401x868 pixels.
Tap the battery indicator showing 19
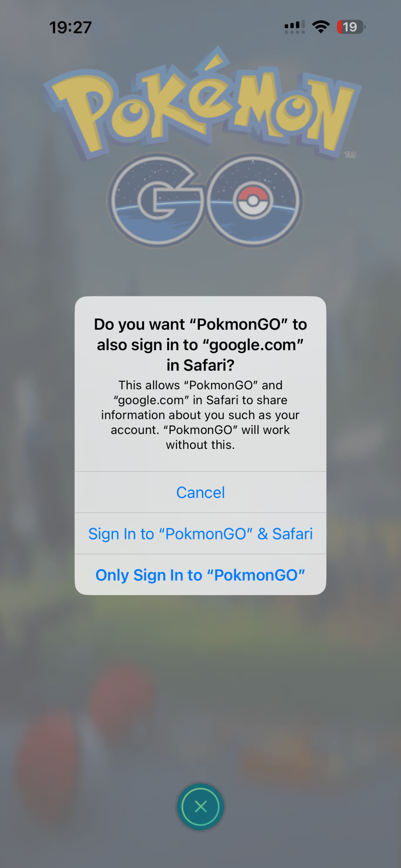(351, 27)
